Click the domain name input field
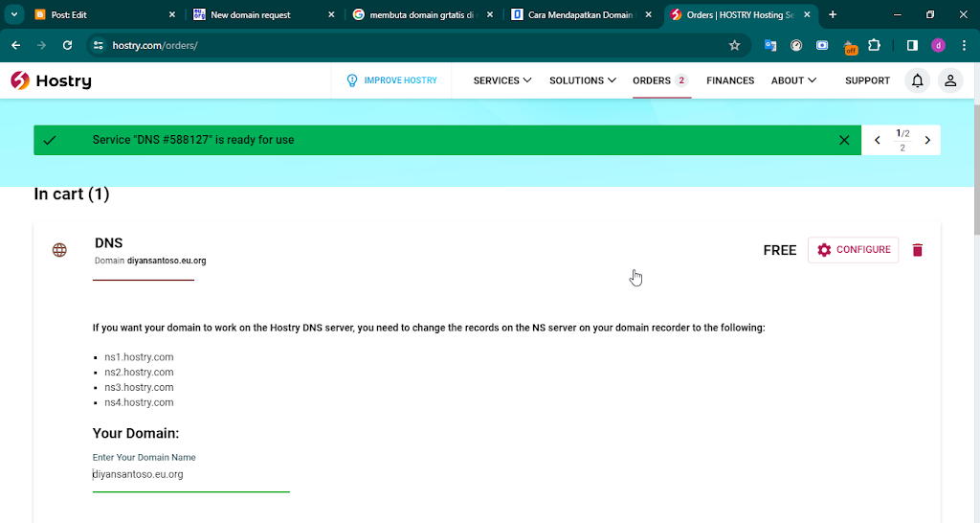The image size is (980, 523). (x=190, y=475)
